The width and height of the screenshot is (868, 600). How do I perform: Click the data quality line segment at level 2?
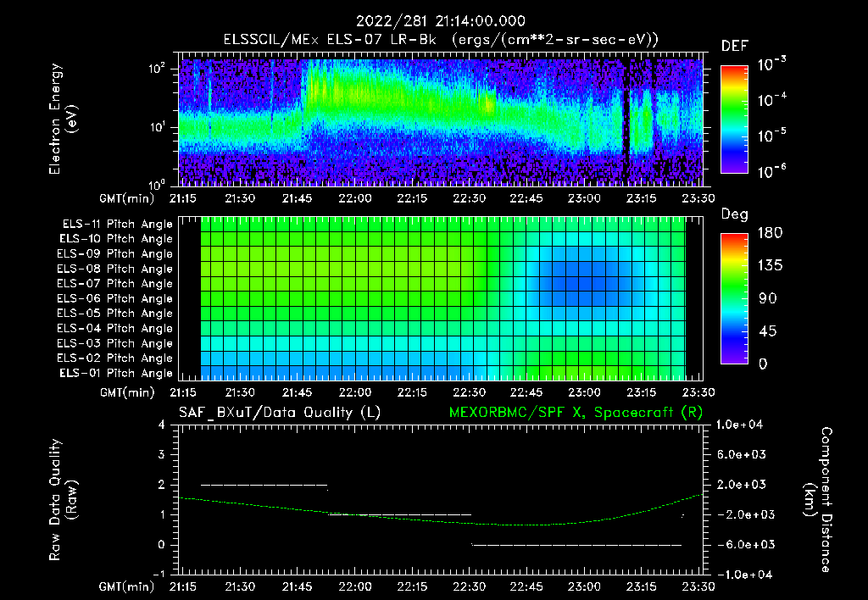264,485
